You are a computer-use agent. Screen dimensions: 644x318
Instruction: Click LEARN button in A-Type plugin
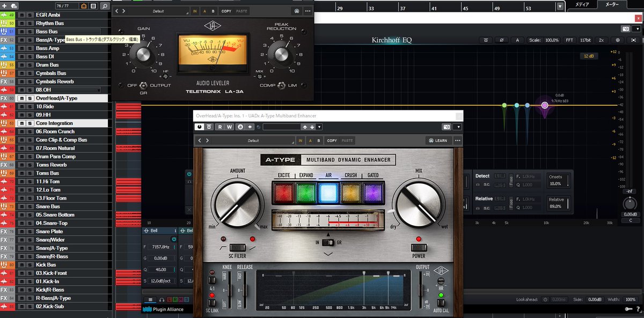tap(438, 140)
